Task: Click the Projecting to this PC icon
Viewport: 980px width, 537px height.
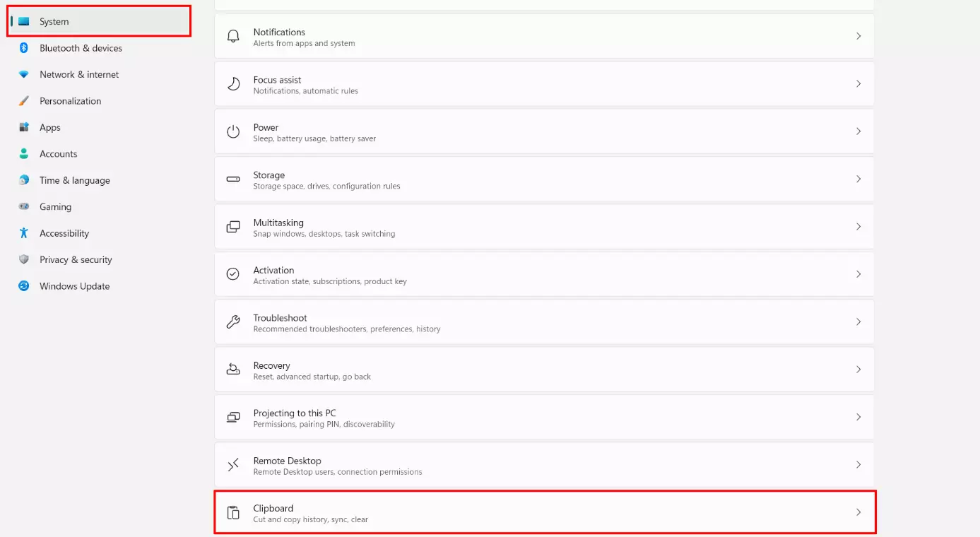Action: (x=233, y=418)
